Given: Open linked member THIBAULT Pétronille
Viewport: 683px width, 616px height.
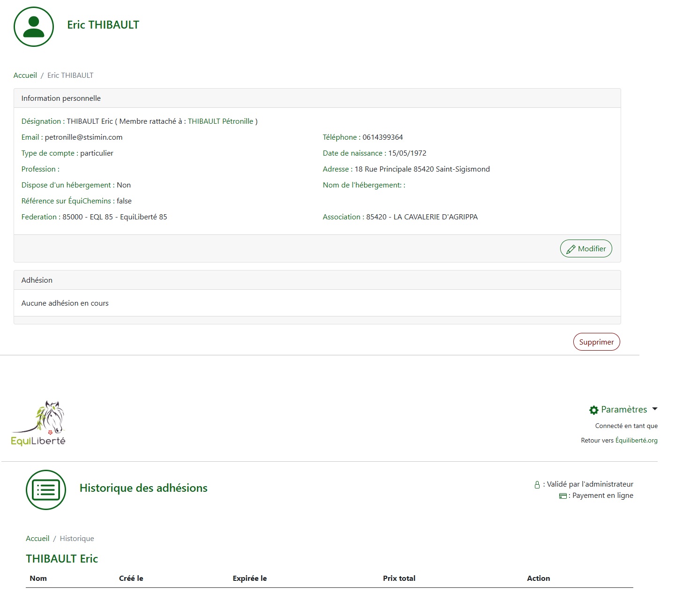Looking at the screenshot, I should pyautogui.click(x=220, y=121).
